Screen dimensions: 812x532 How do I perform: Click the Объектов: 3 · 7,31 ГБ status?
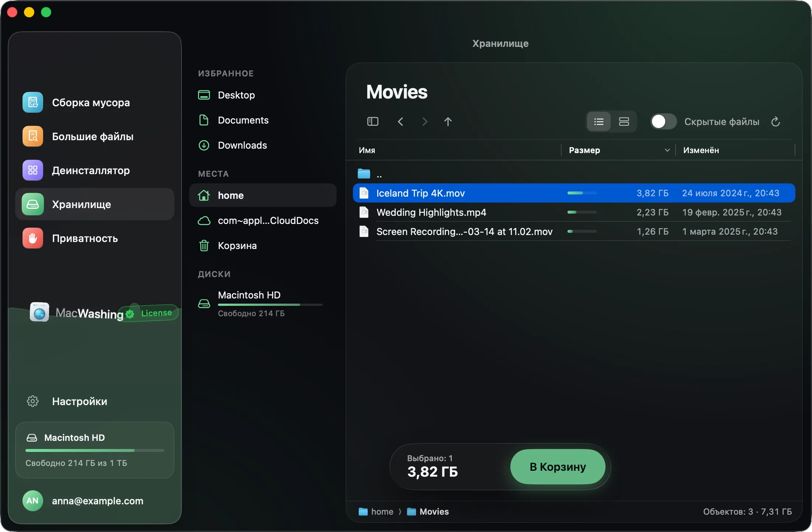pyautogui.click(x=747, y=511)
